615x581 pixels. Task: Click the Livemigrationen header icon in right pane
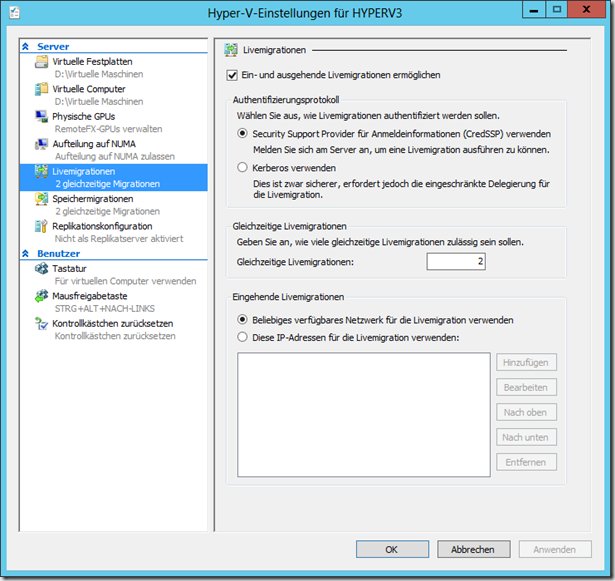click(x=231, y=50)
